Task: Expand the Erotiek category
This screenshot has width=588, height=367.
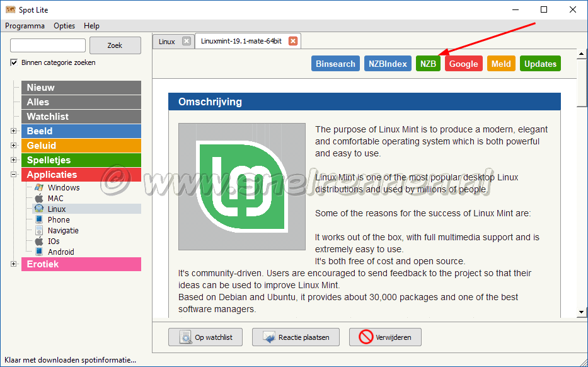Action: pyautogui.click(x=14, y=264)
